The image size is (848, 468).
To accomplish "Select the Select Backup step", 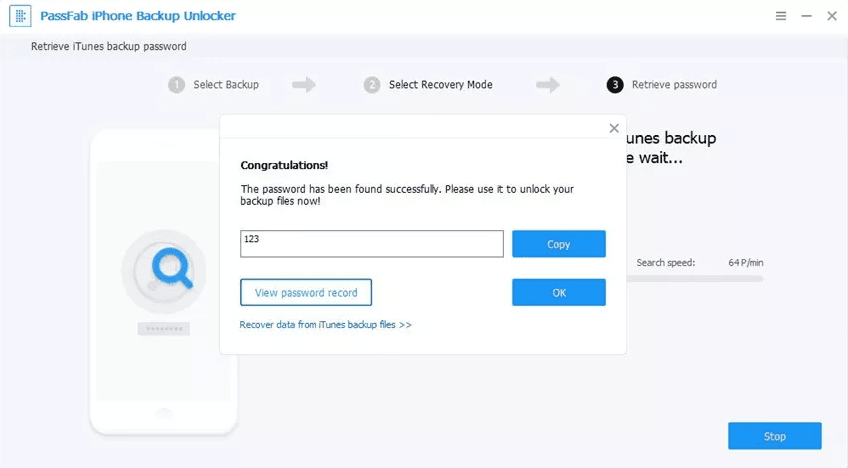I will click(x=226, y=85).
